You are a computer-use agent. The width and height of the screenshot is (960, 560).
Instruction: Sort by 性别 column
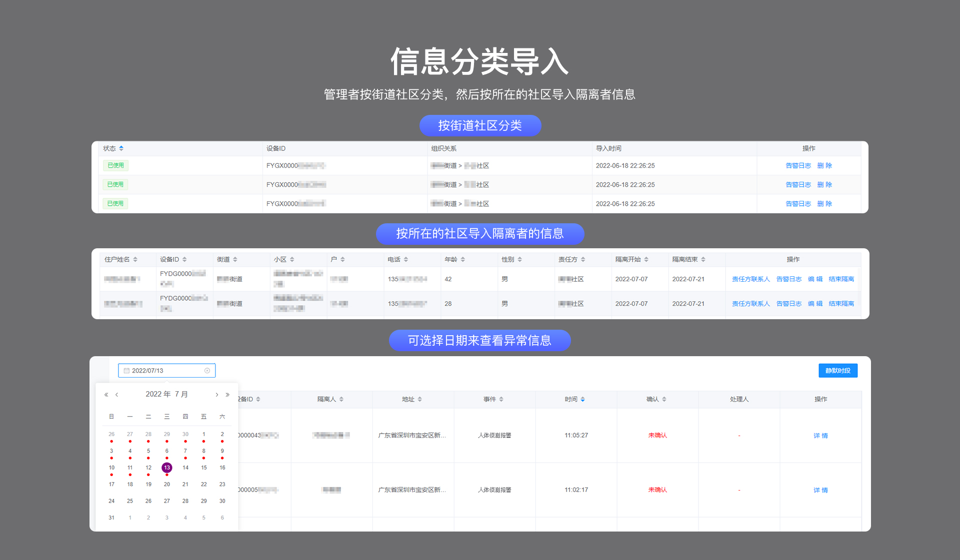[x=520, y=259]
